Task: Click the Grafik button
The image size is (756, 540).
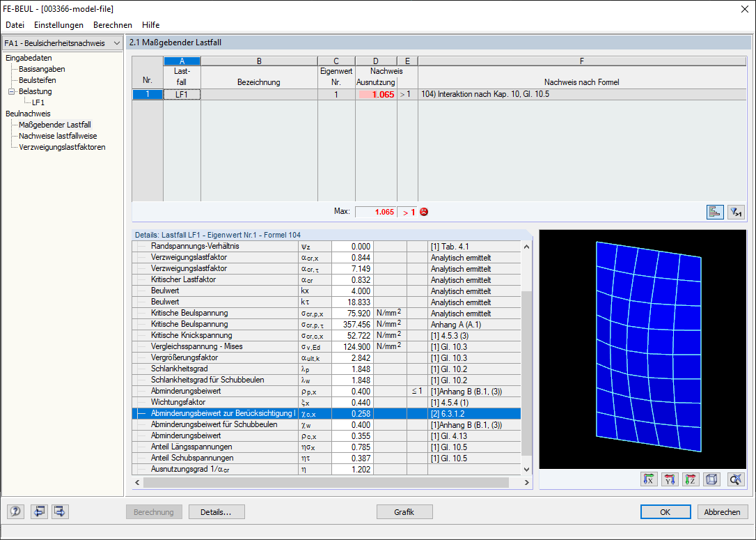Action: click(x=404, y=512)
